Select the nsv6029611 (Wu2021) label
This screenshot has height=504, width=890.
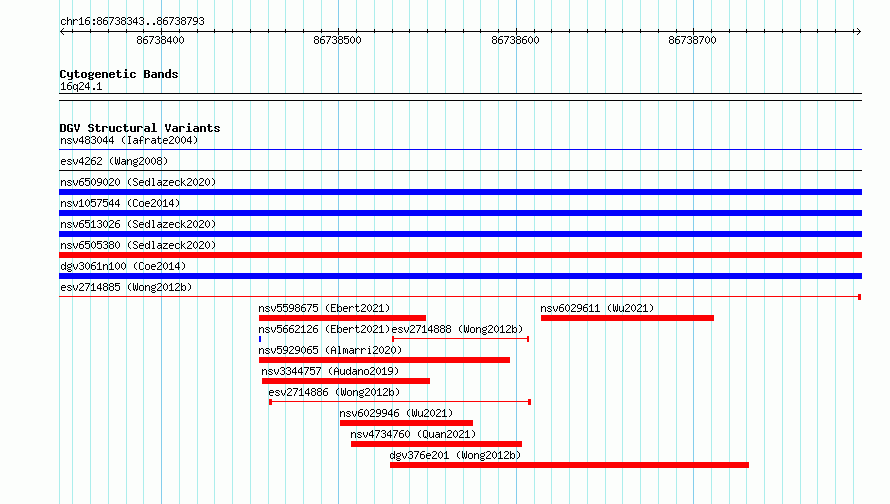tap(597, 308)
